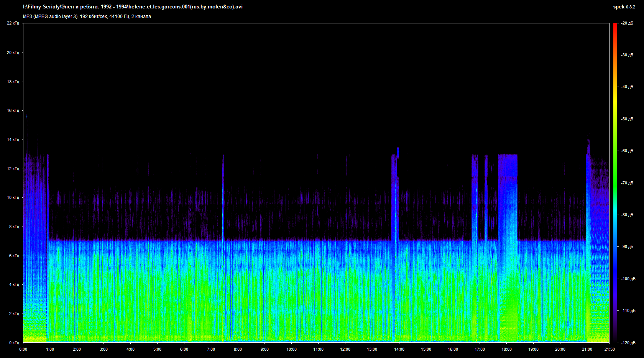Select the 16 кГц frequency label
Image resolution: width=644 pixels, height=358 pixels.
(13, 110)
